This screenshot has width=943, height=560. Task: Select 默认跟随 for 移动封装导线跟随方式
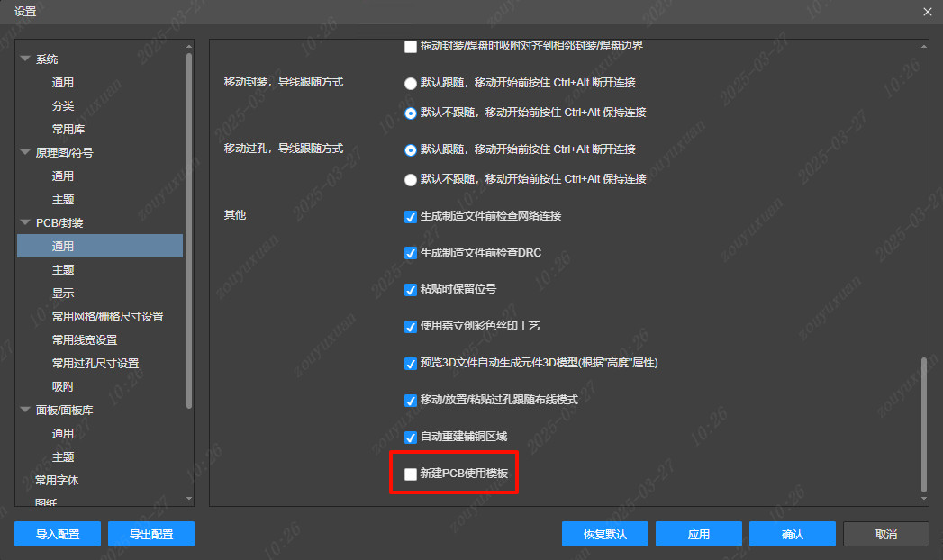412,81
